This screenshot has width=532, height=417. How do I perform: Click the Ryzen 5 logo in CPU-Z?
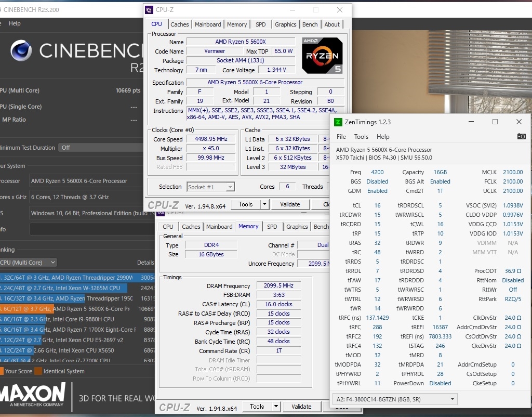coord(322,55)
